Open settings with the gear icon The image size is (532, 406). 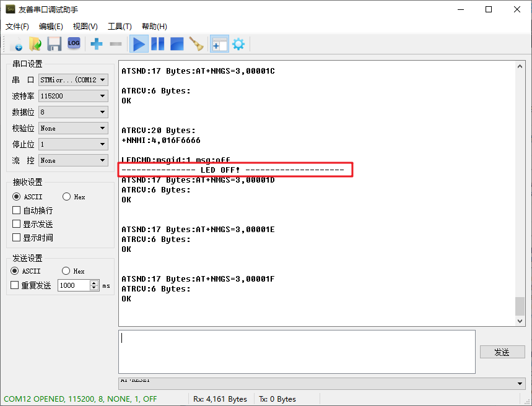[x=238, y=44]
